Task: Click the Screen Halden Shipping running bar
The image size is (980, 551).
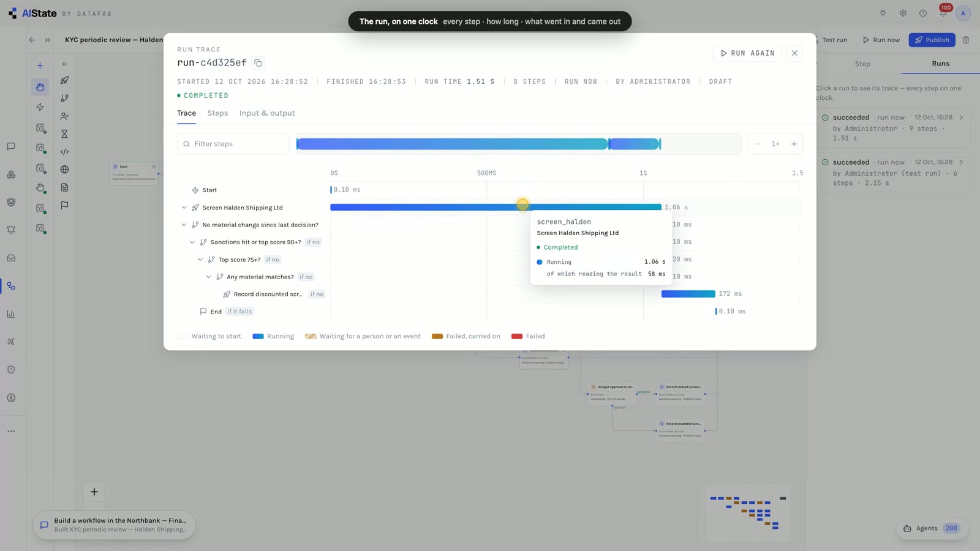Action: click(496, 208)
